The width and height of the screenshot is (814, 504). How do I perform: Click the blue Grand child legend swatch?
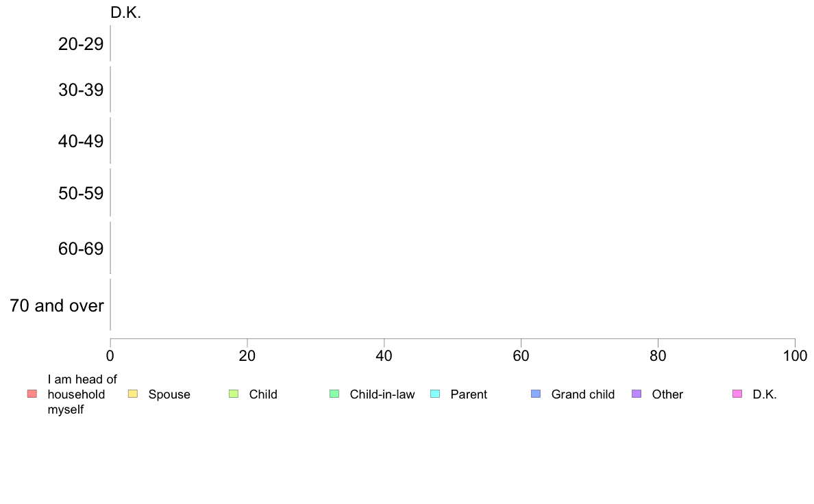tap(536, 394)
